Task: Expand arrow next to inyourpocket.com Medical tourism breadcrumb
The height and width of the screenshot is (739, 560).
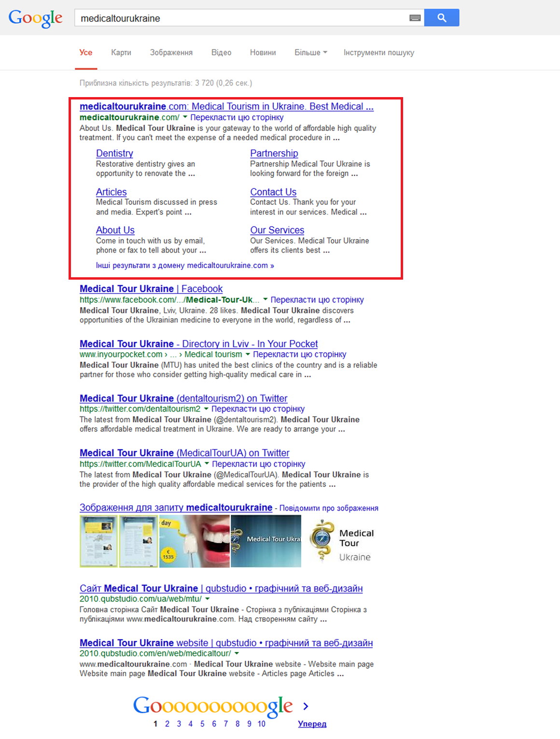Action: click(248, 354)
